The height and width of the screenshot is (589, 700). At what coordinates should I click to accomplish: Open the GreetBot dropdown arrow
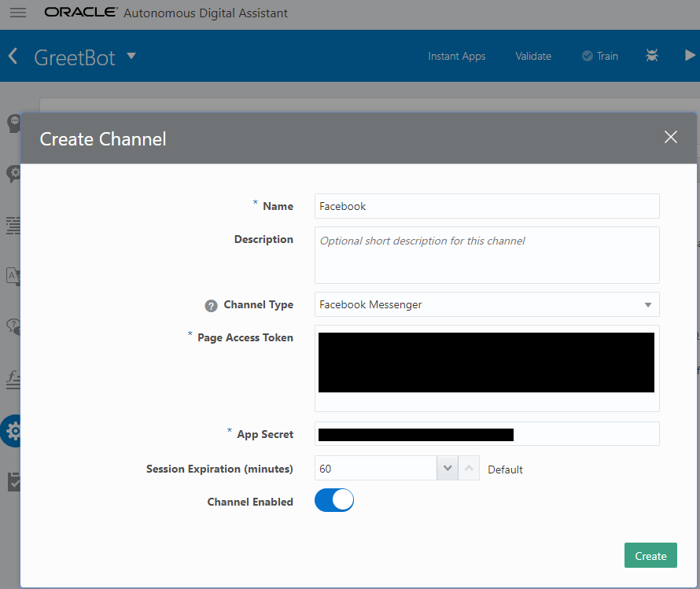click(x=131, y=56)
